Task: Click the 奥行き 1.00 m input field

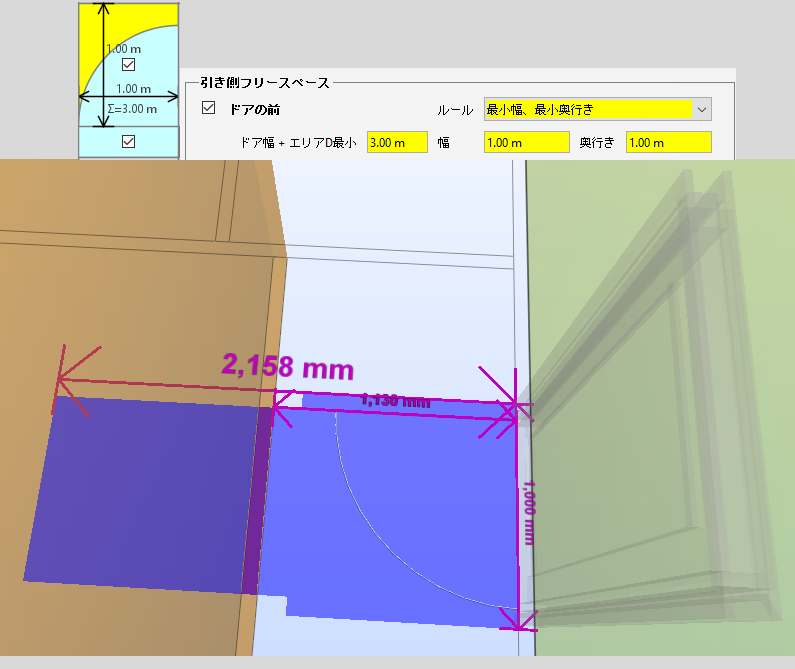Action: (x=669, y=143)
